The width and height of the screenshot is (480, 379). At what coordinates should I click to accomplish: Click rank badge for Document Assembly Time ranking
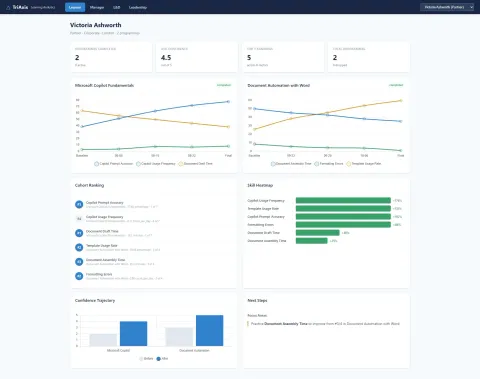[79, 262]
